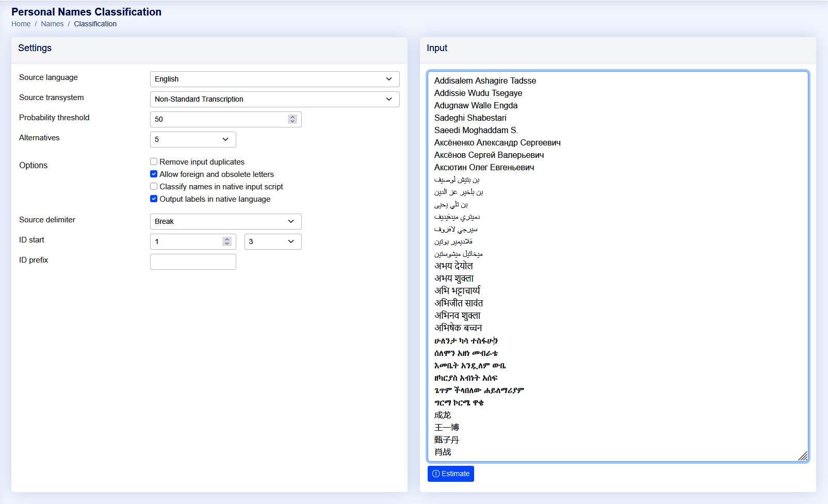Click the line 'Adugnaw Walle Engda'
Screen dimensions: 828x504
click(x=476, y=105)
